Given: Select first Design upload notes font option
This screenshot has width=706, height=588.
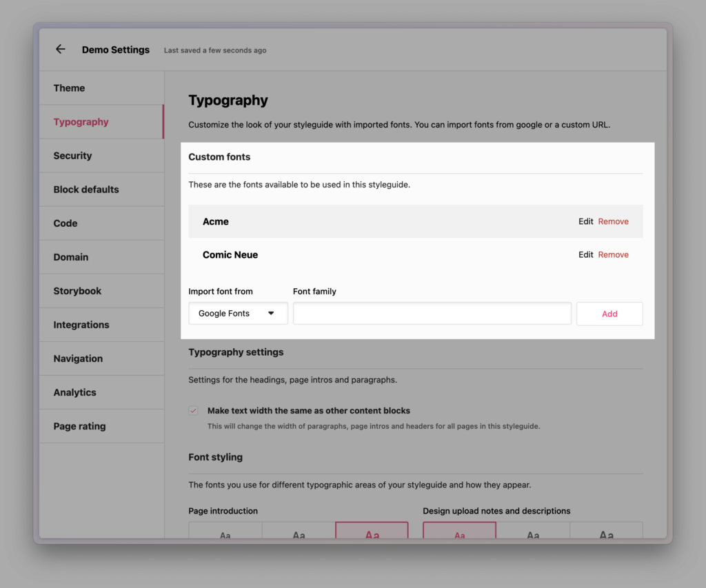Looking at the screenshot, I should 459,530.
